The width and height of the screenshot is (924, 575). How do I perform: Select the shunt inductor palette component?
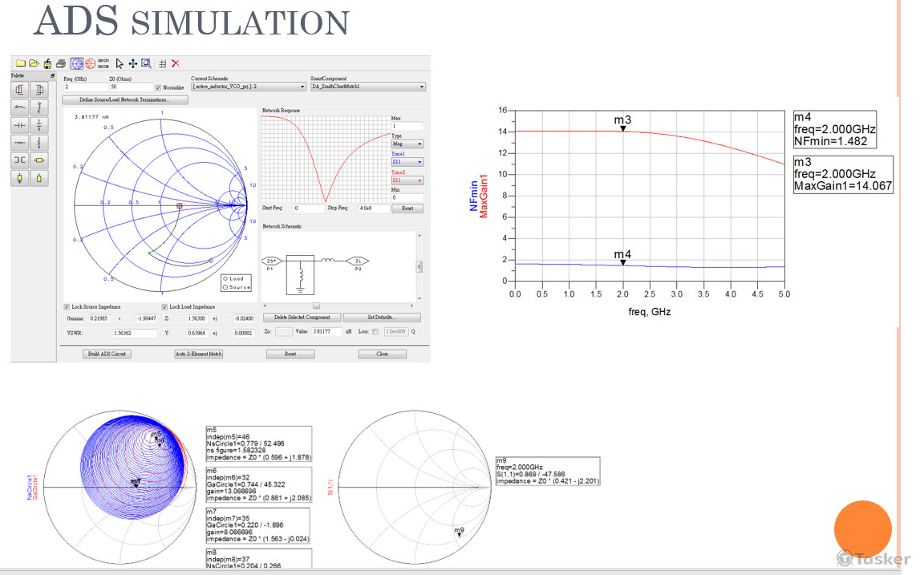[x=38, y=107]
